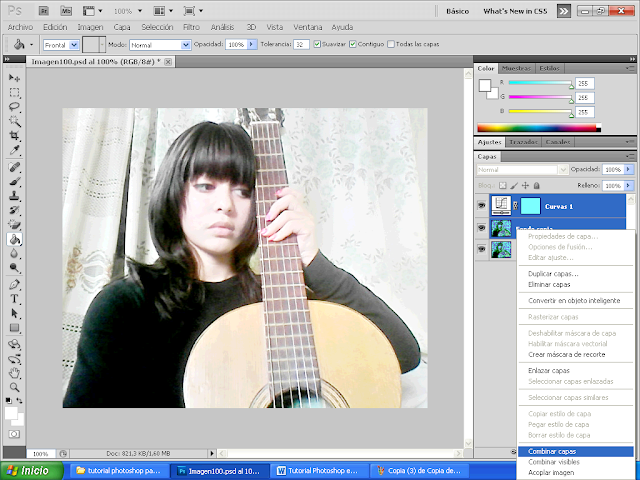Open the Imagen menu
Image resolution: width=640 pixels, height=480 pixels.
click(90, 27)
